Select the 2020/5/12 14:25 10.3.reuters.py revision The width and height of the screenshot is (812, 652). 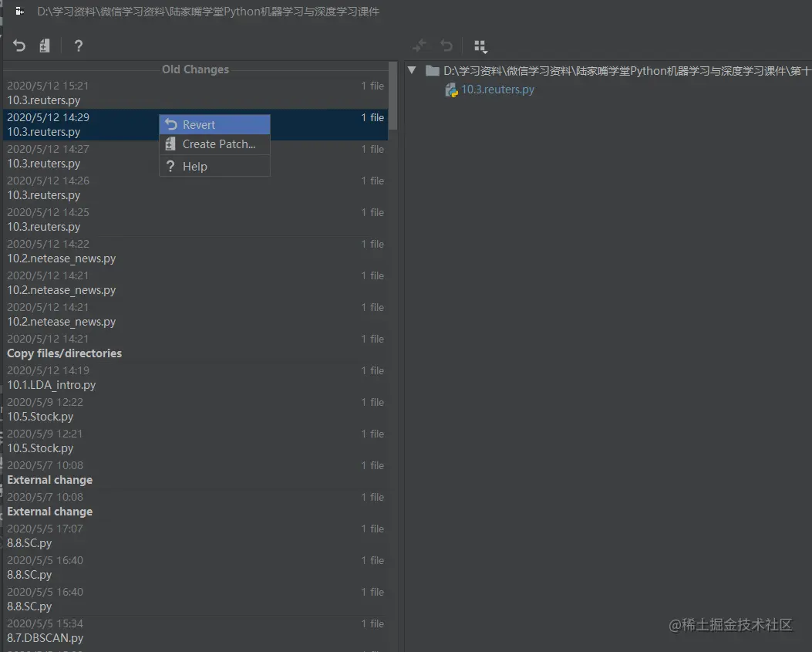(x=196, y=219)
